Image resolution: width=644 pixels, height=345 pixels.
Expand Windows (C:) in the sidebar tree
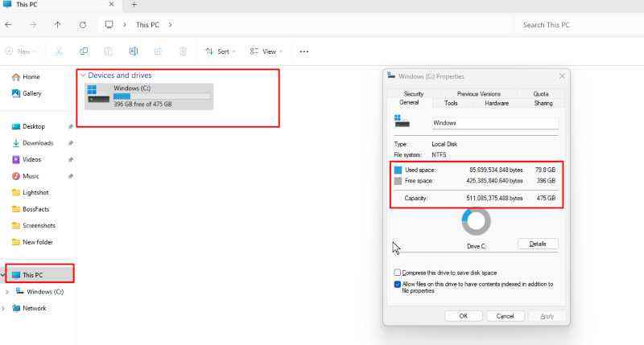[x=7, y=292]
